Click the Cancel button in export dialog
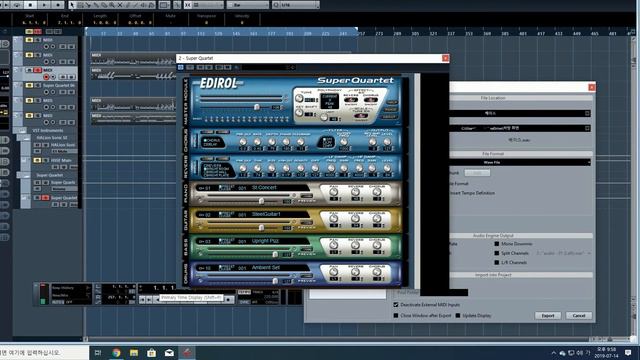The width and height of the screenshot is (640, 360). point(579,316)
